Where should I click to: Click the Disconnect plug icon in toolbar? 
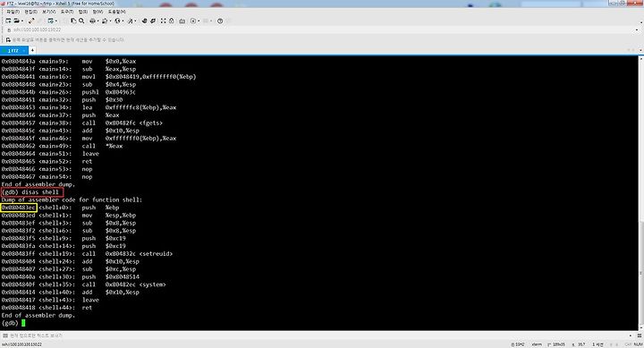[31, 21]
